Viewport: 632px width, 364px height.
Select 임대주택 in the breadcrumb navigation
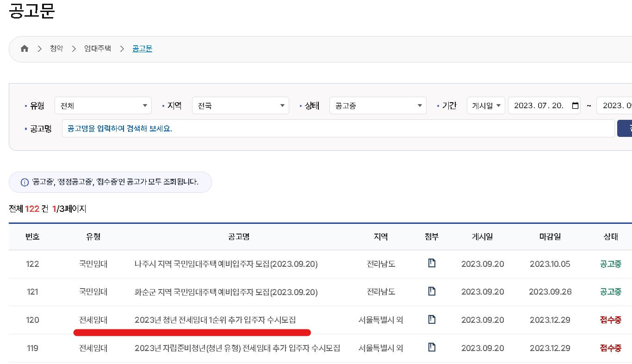(97, 48)
